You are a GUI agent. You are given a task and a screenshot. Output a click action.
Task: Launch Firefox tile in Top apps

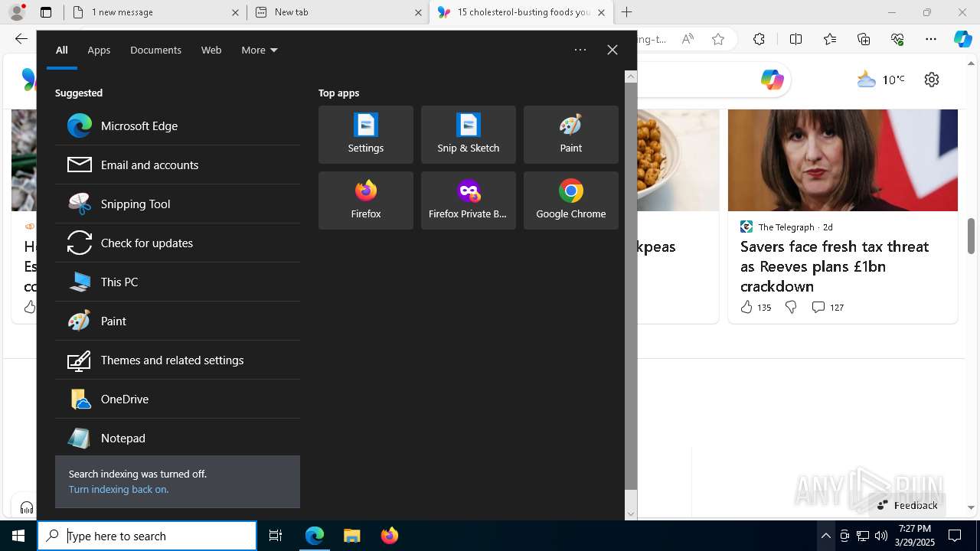pyautogui.click(x=366, y=201)
